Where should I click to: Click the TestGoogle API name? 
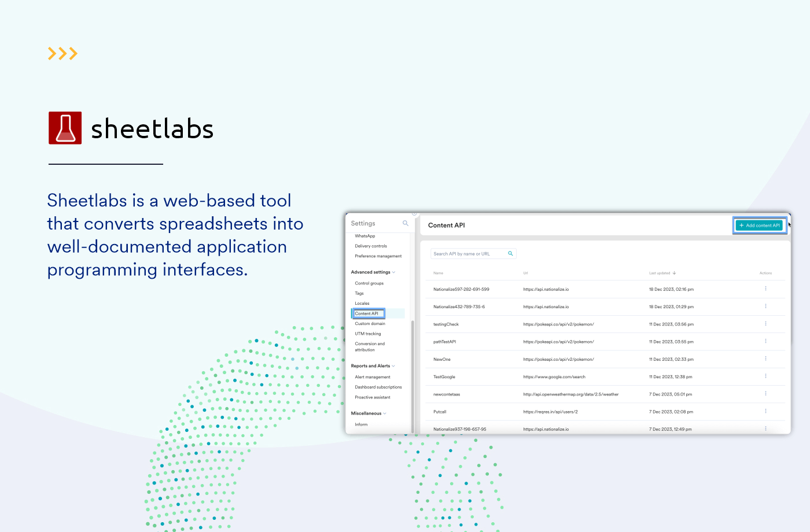coord(444,377)
